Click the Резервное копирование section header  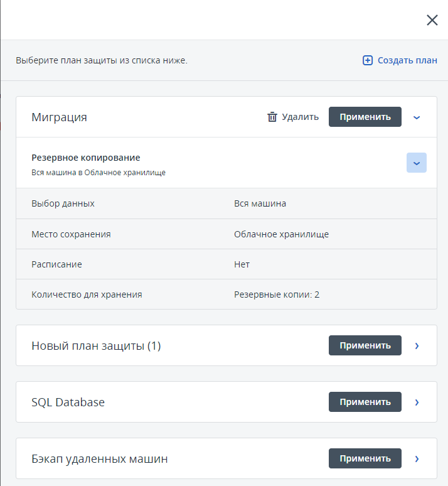tap(86, 158)
